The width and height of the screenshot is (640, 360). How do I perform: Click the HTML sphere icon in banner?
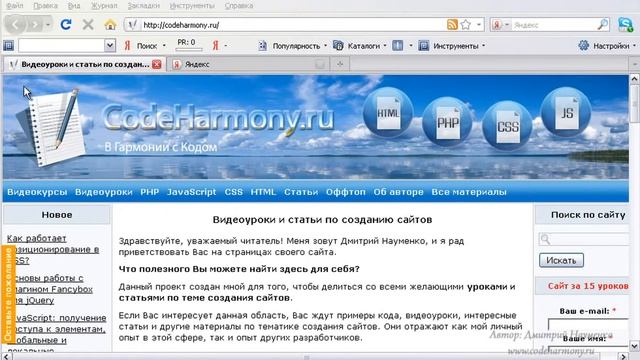(x=388, y=113)
